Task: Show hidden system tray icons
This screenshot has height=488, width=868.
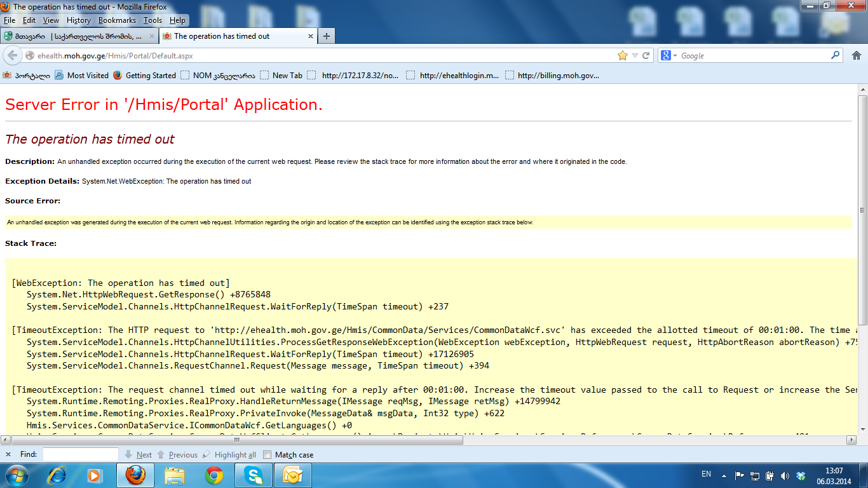Action: click(724, 475)
